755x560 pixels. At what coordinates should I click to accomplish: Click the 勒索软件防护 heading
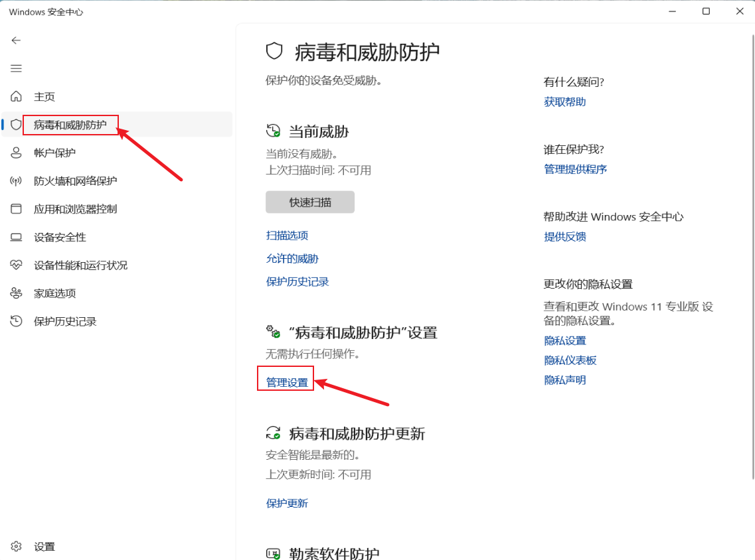pos(334,554)
